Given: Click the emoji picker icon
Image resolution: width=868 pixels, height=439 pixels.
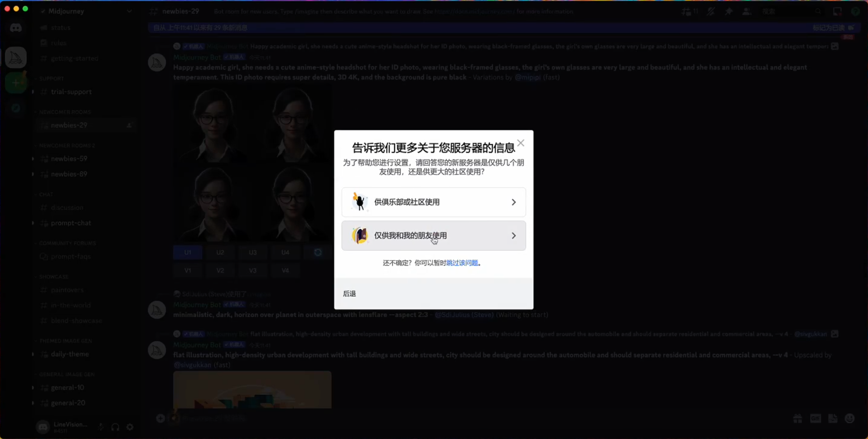Looking at the screenshot, I should (x=849, y=419).
